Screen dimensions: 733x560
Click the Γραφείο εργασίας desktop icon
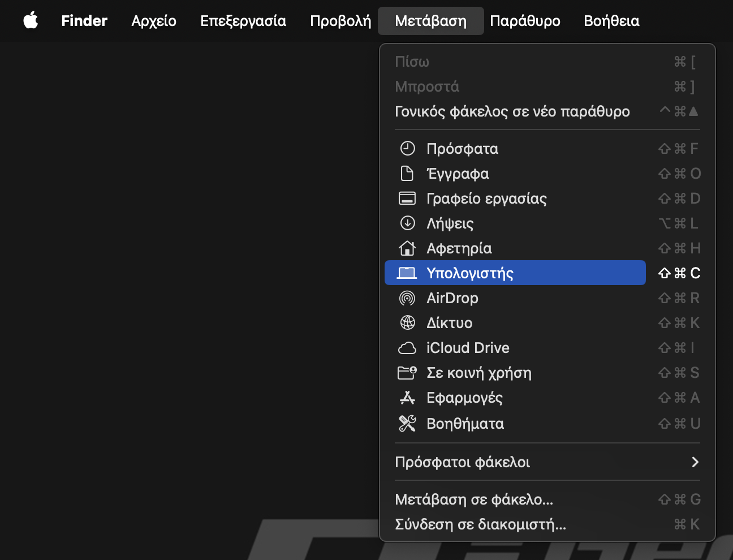[407, 199]
